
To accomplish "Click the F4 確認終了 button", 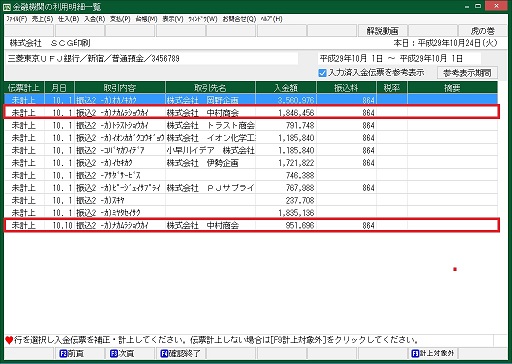I will [x=180, y=353].
